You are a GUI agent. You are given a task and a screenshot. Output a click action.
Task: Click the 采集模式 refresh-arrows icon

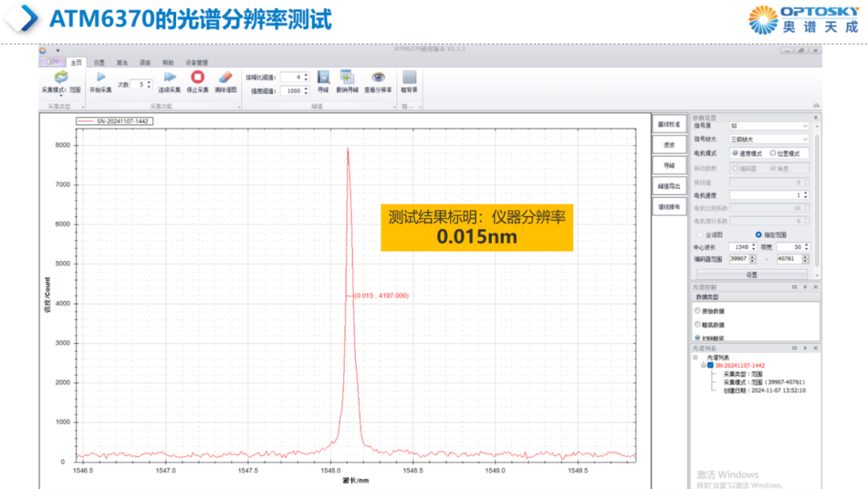point(61,77)
